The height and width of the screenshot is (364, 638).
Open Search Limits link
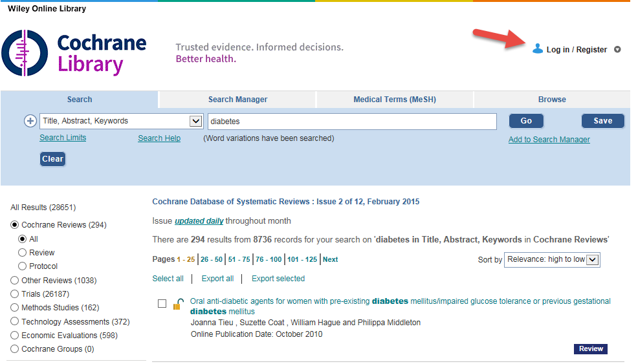(x=63, y=138)
